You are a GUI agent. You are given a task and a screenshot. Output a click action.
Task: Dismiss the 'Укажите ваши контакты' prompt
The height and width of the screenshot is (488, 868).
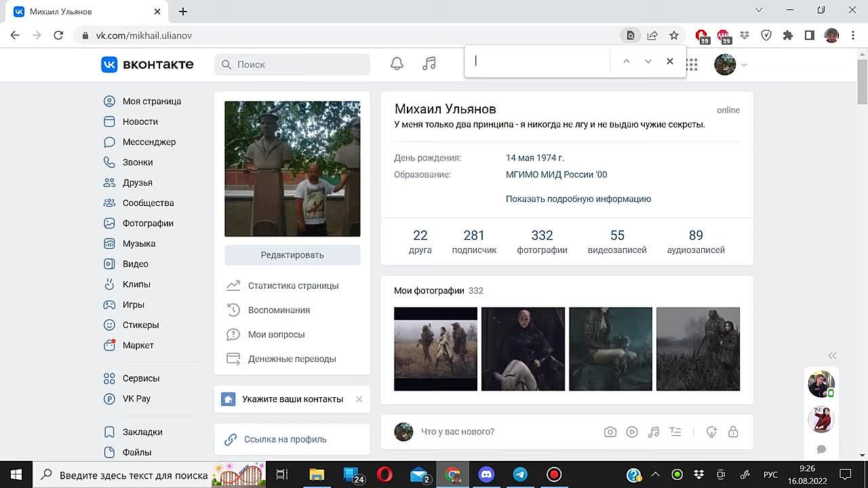tap(359, 399)
